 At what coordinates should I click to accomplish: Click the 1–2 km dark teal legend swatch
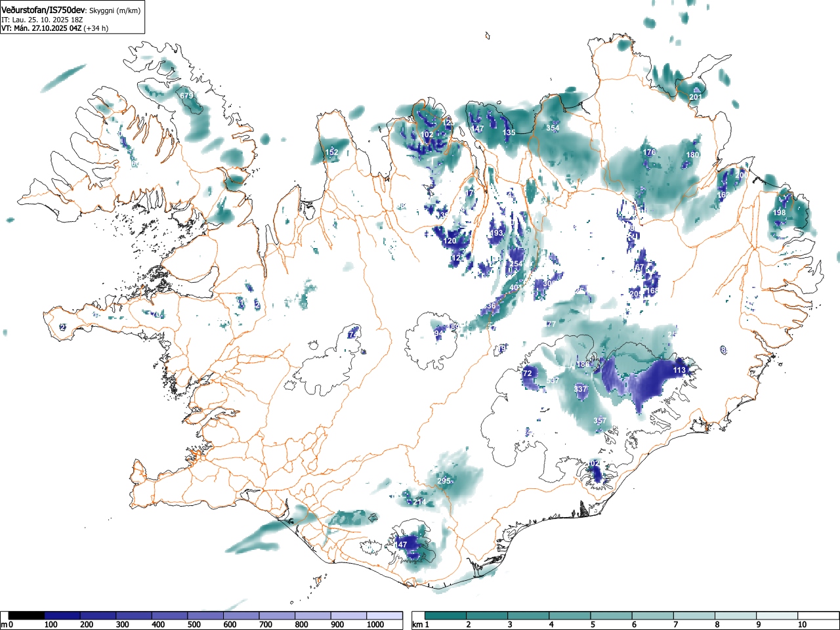click(x=446, y=616)
